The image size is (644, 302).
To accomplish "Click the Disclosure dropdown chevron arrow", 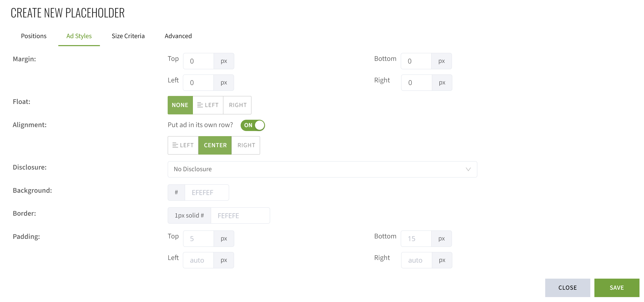I will tap(468, 169).
